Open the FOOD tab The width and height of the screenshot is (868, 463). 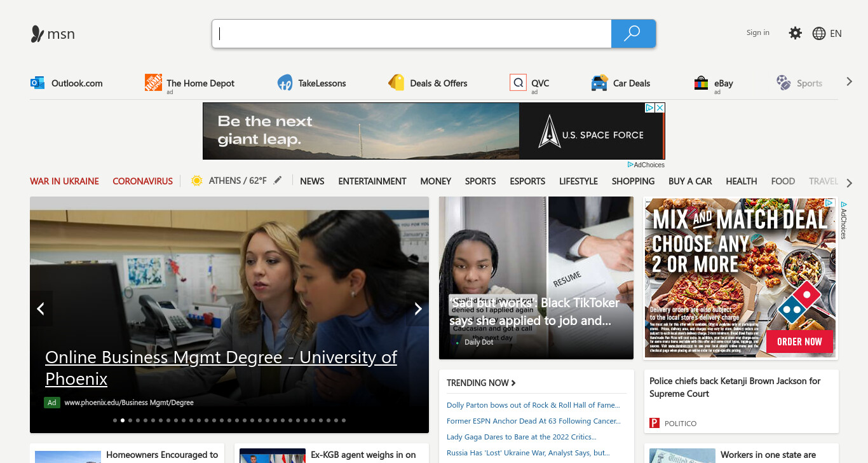click(x=783, y=181)
